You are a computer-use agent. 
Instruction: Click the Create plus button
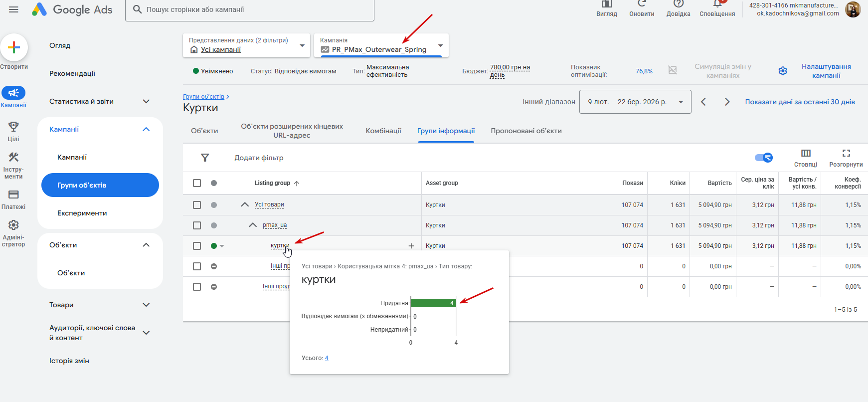pos(14,48)
